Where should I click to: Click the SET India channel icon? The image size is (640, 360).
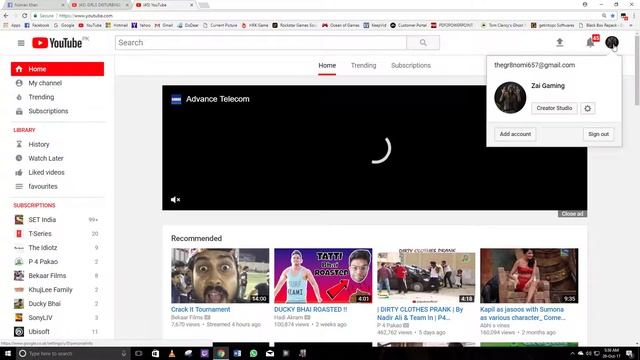coord(19,220)
